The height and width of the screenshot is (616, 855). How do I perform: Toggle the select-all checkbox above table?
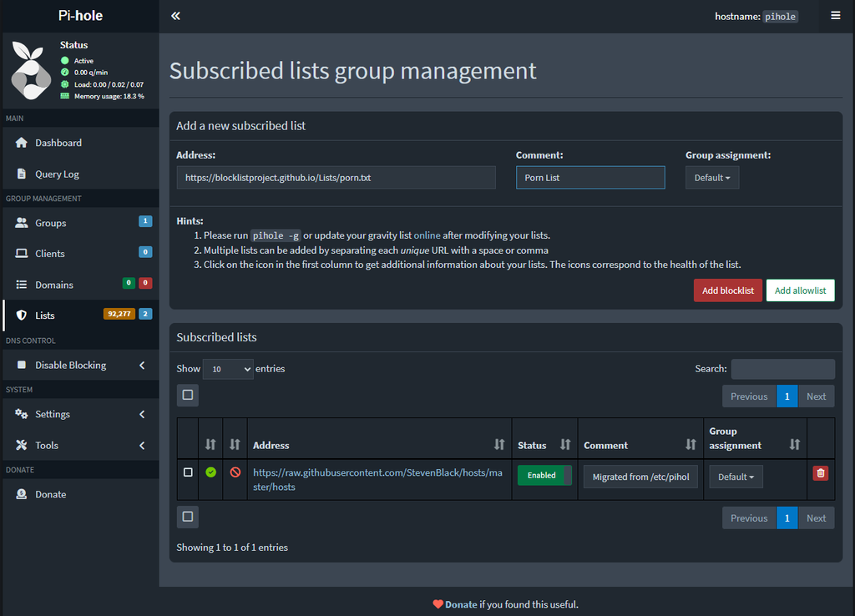pyautogui.click(x=188, y=395)
